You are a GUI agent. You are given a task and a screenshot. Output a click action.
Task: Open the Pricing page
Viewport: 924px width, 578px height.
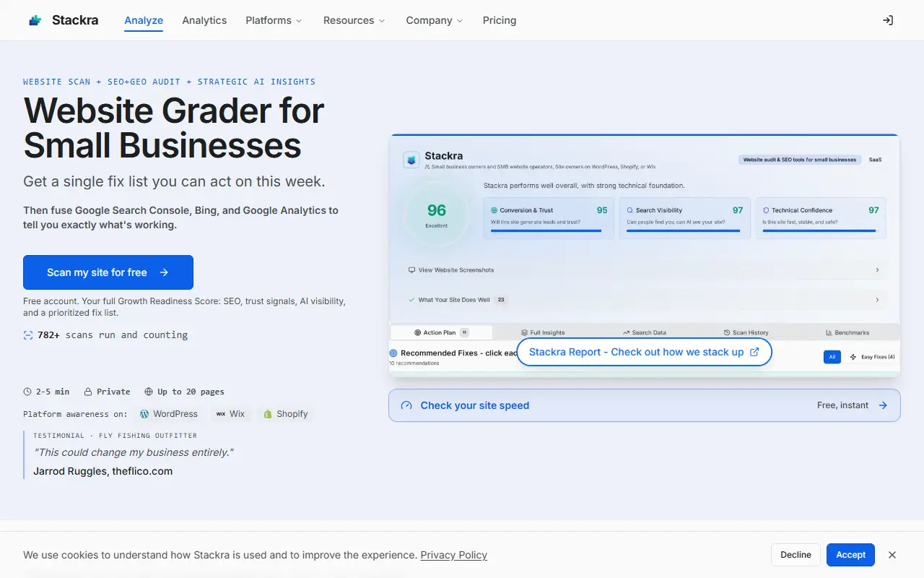pos(500,20)
